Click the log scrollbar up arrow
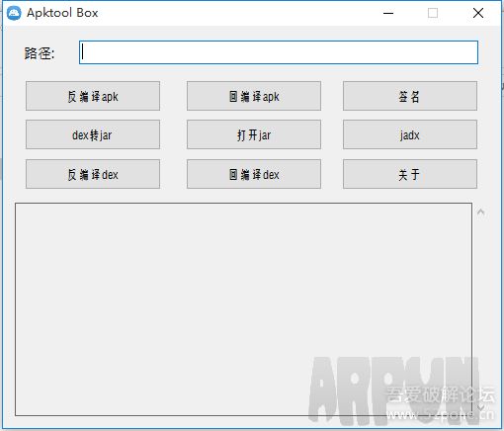Screen dimensions: 504x431 click(x=480, y=212)
